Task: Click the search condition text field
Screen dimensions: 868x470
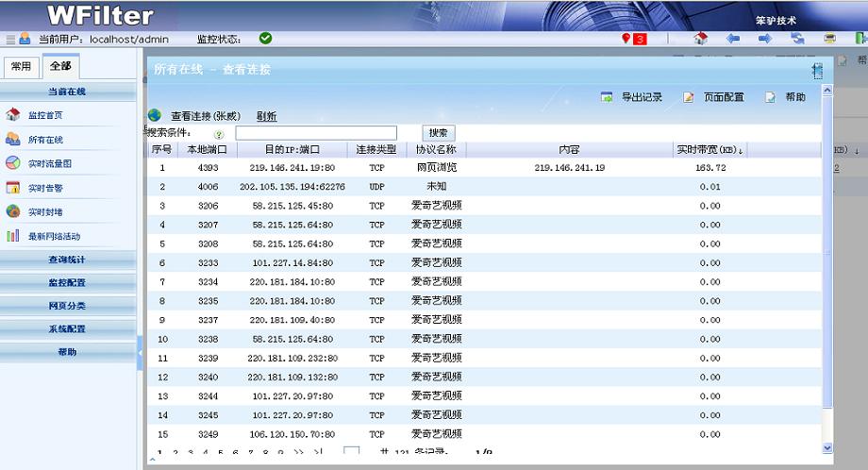Action: [316, 133]
